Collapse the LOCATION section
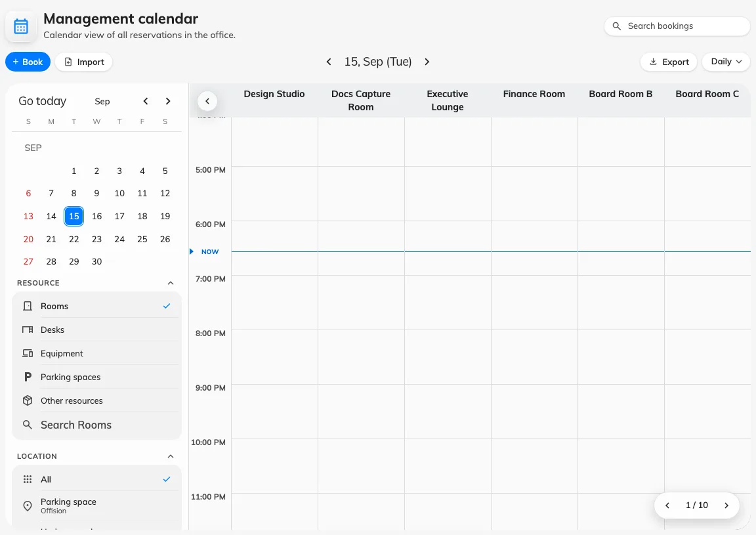The width and height of the screenshot is (756, 535). coord(170,456)
